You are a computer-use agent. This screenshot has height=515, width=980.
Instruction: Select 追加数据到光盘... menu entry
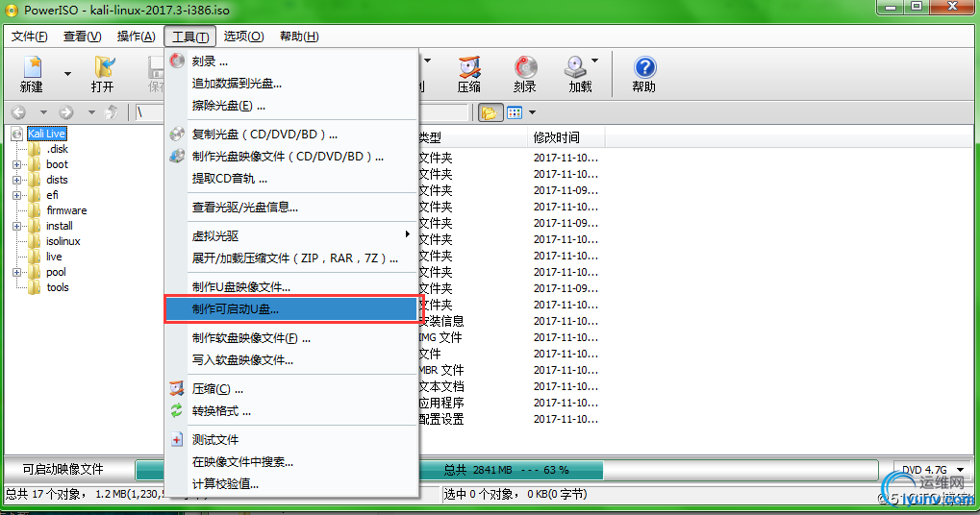pos(291,83)
